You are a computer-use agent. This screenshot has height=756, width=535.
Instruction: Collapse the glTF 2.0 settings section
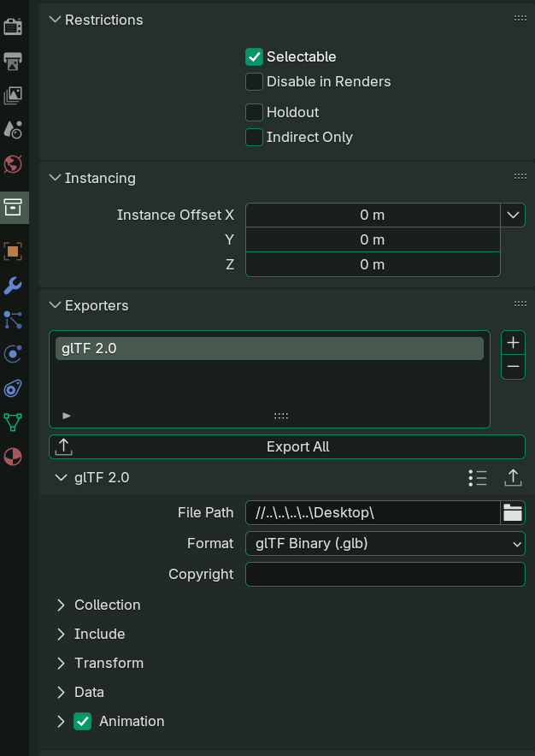point(62,478)
